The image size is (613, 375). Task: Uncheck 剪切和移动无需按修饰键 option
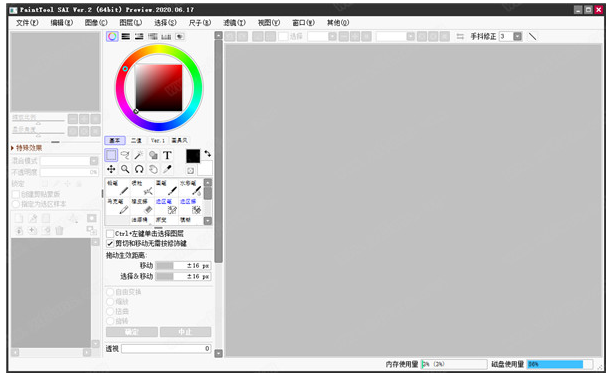[x=110, y=244]
